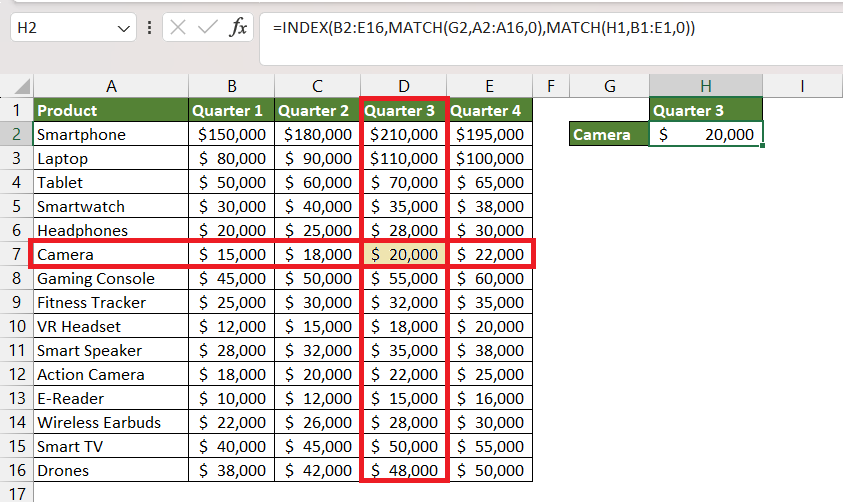Click the INDEX MATCH formula bar text
843x502 pixels.
(x=483, y=27)
